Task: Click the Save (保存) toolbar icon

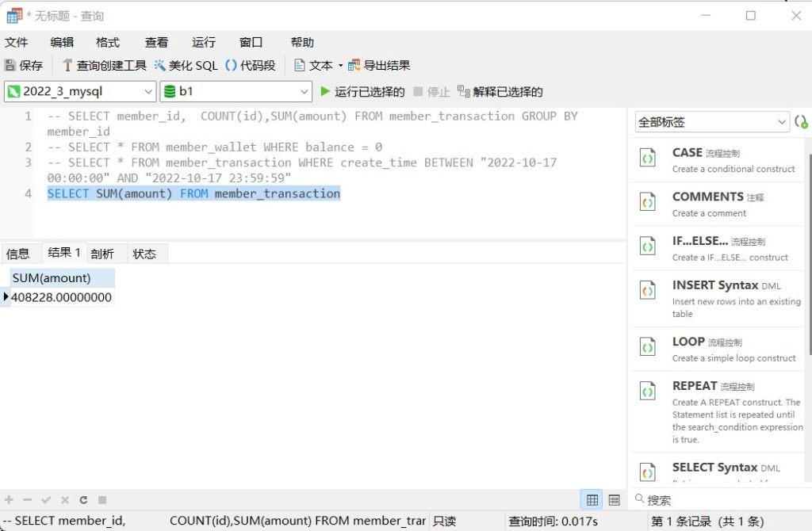Action: coord(10,66)
